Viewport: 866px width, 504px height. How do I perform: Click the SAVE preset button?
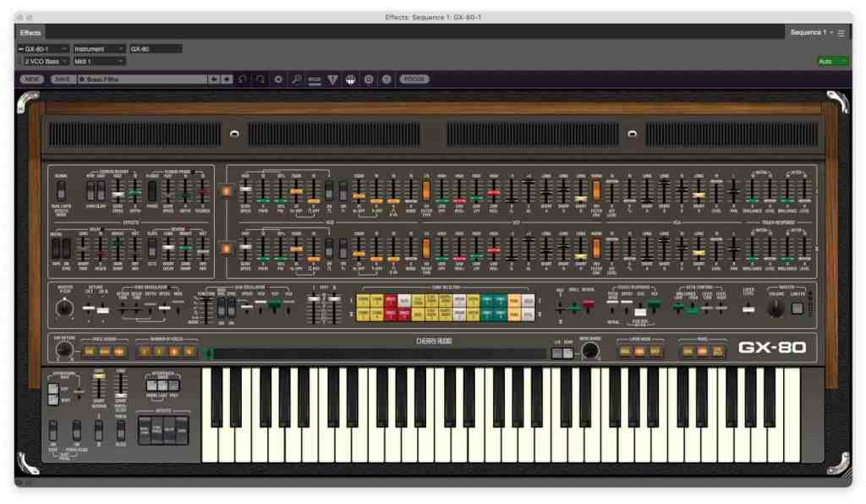pyautogui.click(x=63, y=79)
